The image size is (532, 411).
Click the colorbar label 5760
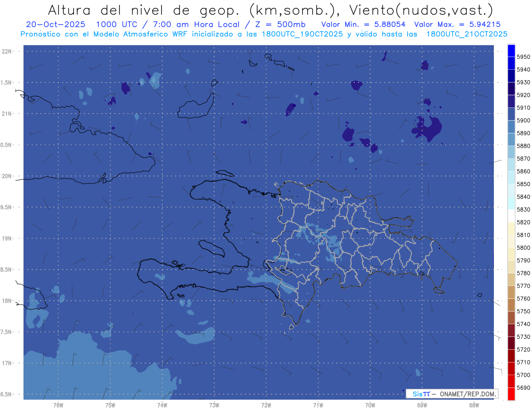click(523, 299)
